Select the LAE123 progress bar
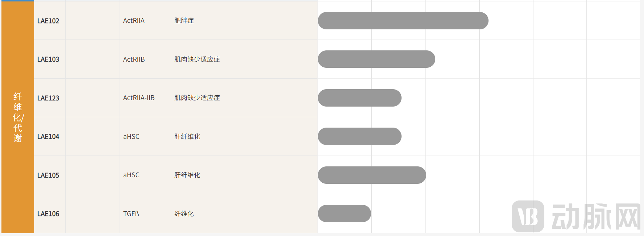Screen dimensions: 644x236 360,98
